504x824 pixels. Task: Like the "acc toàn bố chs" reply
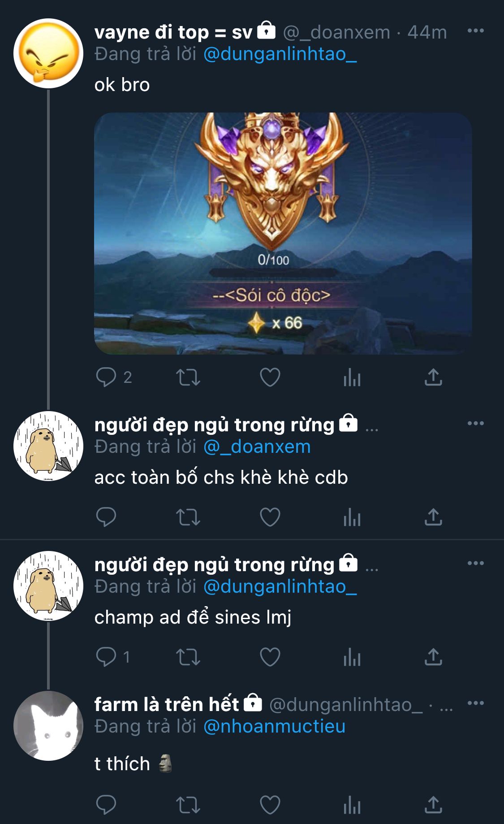(x=270, y=517)
